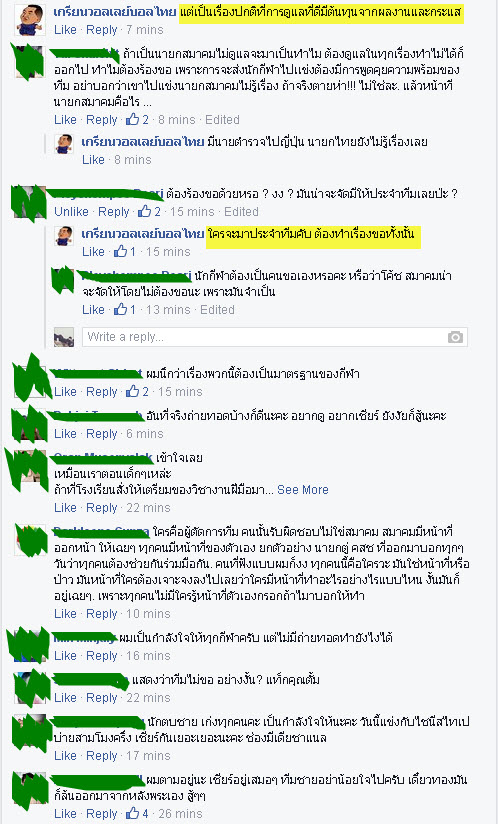Reply to the 10 mins comment
This screenshot has width=498, height=824.
click(x=102, y=614)
